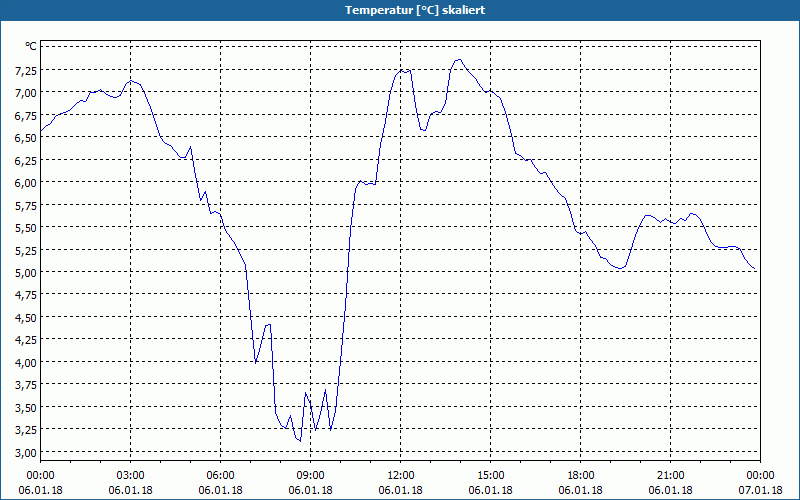The image size is (800, 500).
Task: Click the 7,00 y-axis label
Action: tap(26, 92)
